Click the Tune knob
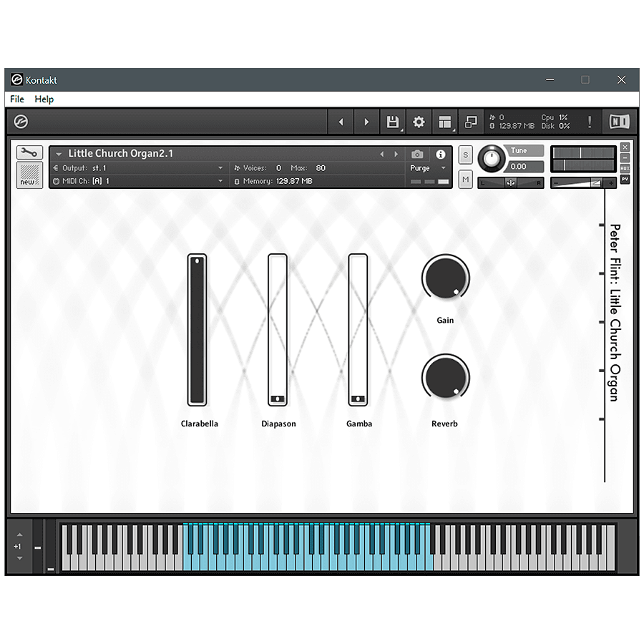This screenshot has width=644, height=644. pos(491,159)
